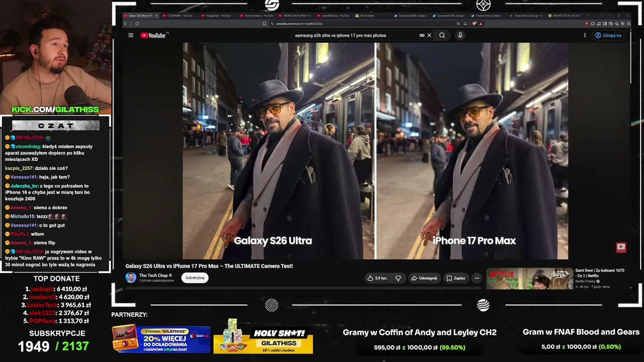Open the browser main hamburger menu
This screenshot has height=362, width=644.
tap(629, 24)
